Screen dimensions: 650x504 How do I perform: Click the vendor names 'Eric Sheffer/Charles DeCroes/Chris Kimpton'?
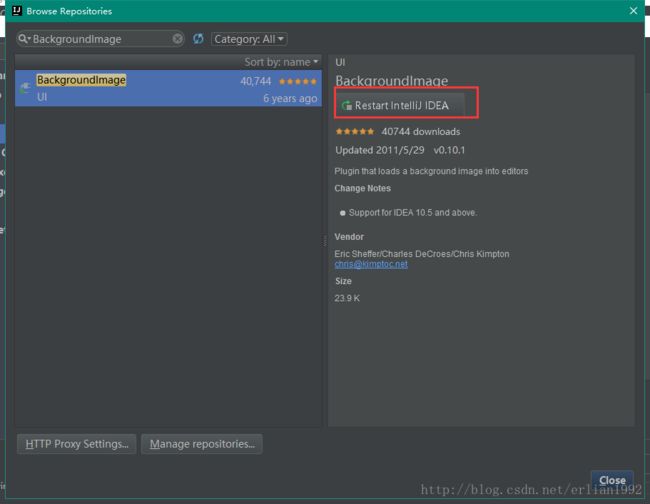click(422, 254)
